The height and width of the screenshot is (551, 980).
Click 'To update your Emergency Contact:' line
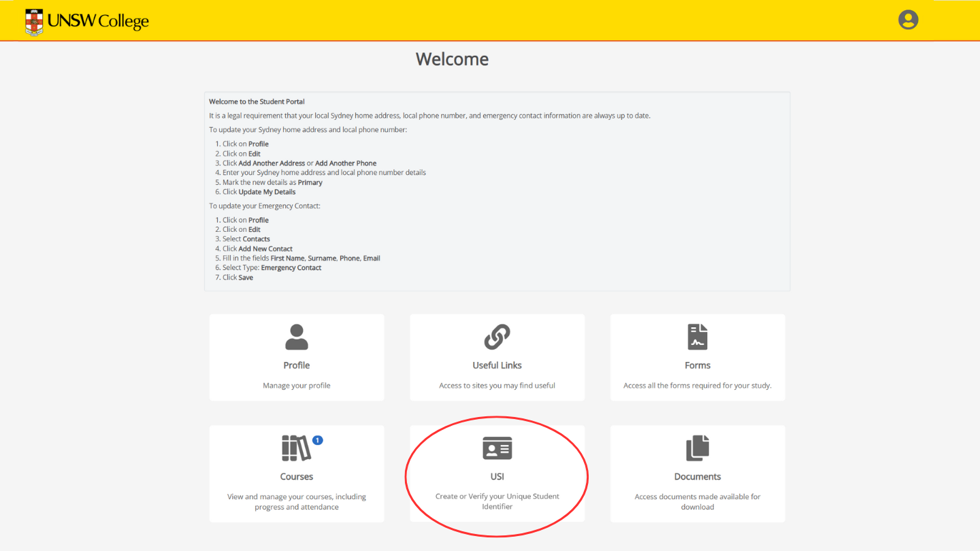pos(264,205)
